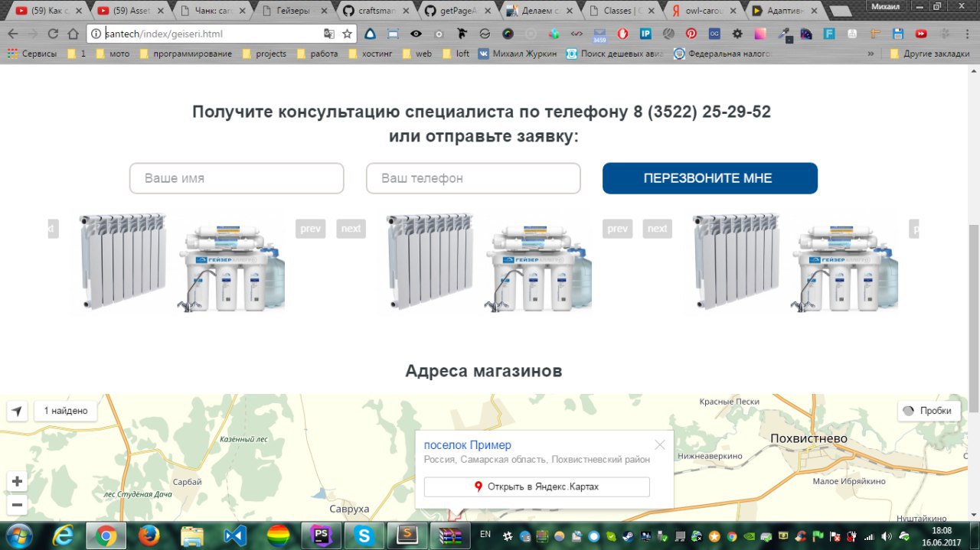This screenshot has width=980, height=550.
Task: Reload the current page
Action: 53,34
